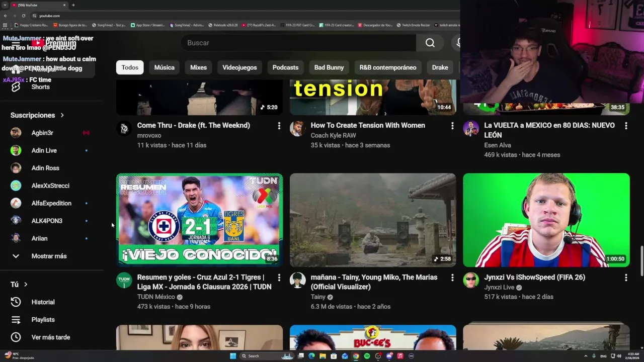
Task: Open Come Thru Drake video title
Action: click(x=194, y=125)
